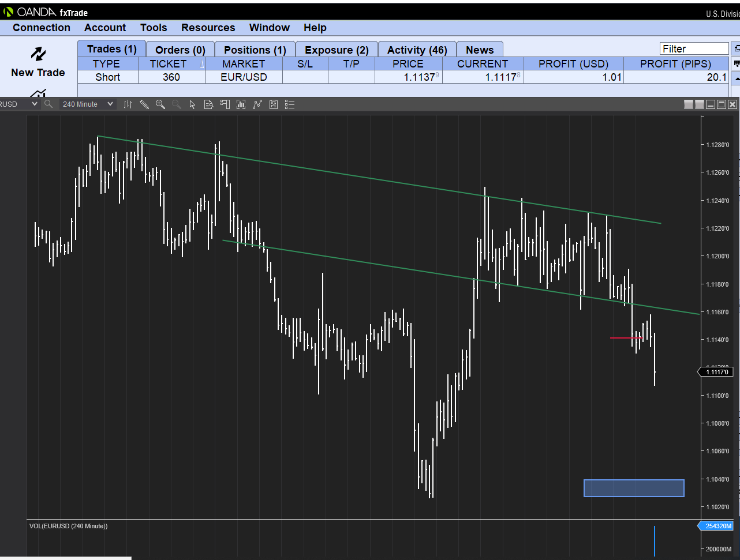Image resolution: width=740 pixels, height=560 pixels.
Task: Click the 1.1117'0 current price marker
Action: 716,372
